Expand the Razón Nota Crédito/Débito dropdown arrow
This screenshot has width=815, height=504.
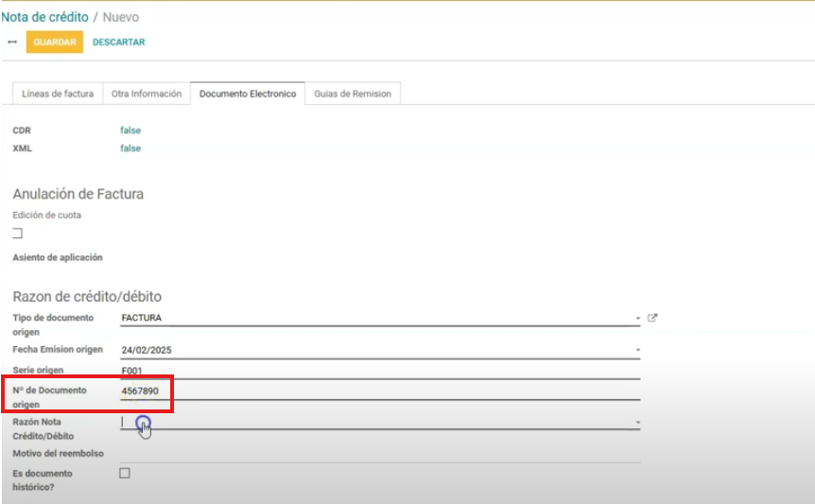coord(638,423)
